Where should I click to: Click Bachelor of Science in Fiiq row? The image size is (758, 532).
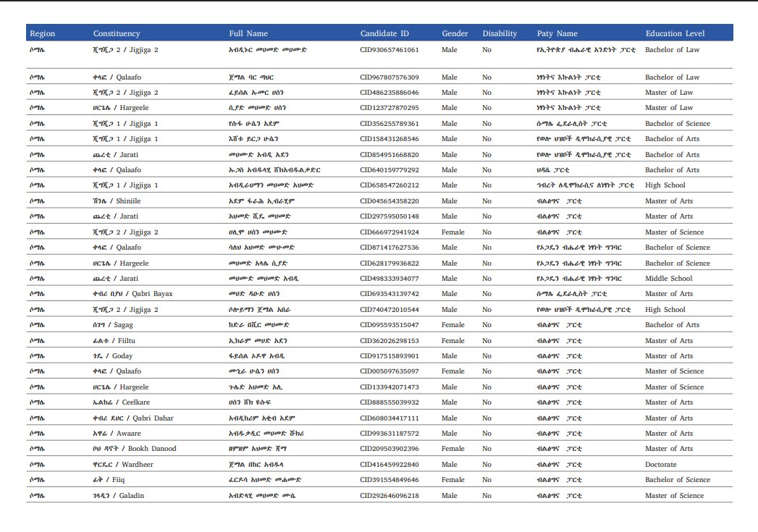(678, 480)
